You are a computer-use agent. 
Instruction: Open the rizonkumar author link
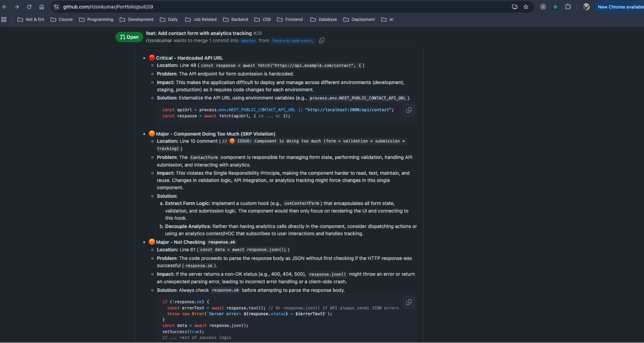159,40
